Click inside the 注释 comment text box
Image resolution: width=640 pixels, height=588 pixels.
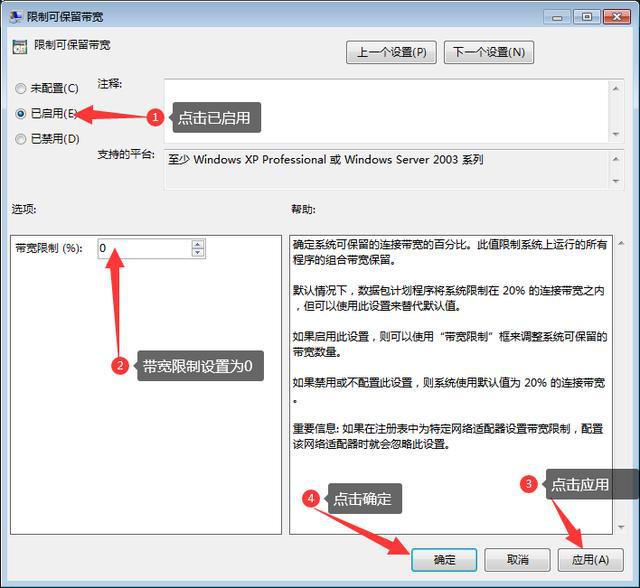386,111
